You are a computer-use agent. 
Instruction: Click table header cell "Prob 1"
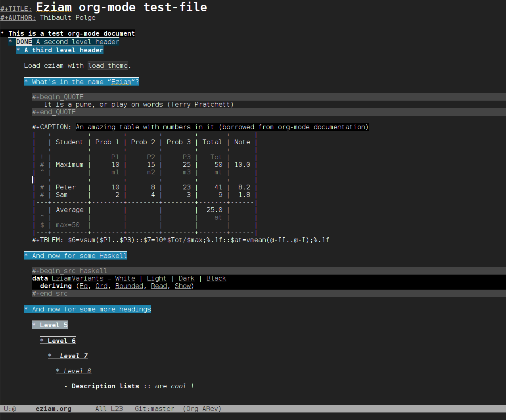click(x=107, y=142)
